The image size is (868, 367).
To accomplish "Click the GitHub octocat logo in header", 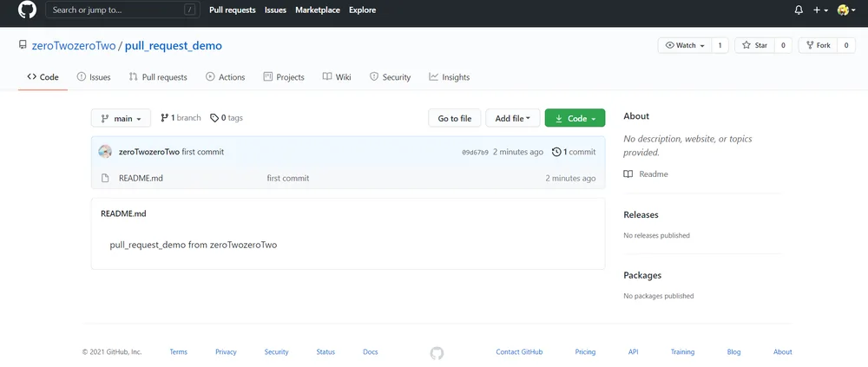I will point(27,10).
